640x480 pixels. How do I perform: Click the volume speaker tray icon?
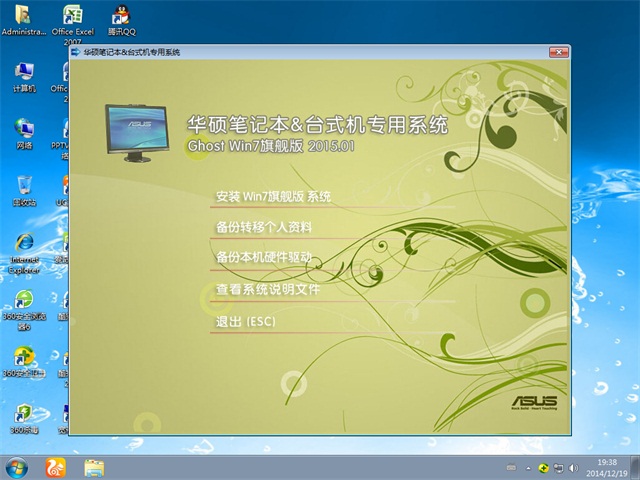pyautogui.click(x=574, y=467)
